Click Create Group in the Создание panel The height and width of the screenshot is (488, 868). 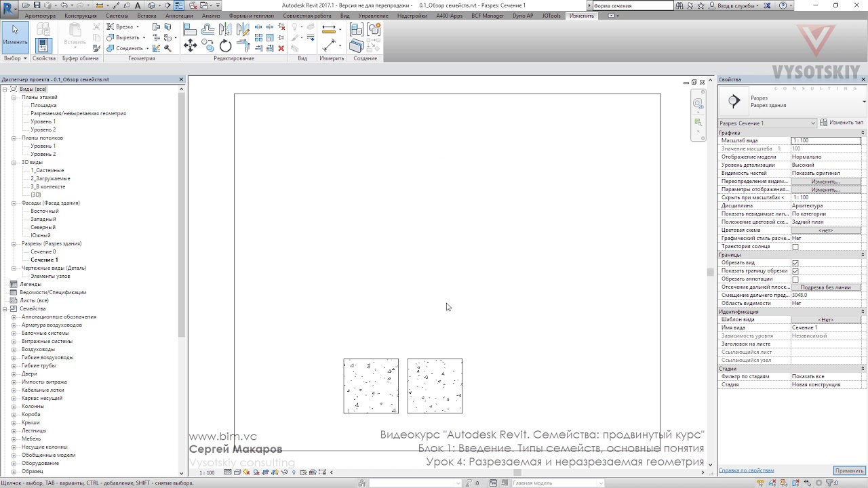(374, 29)
